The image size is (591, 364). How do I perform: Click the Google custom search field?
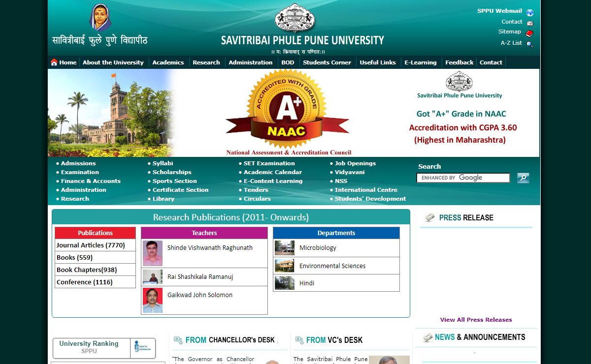463,178
